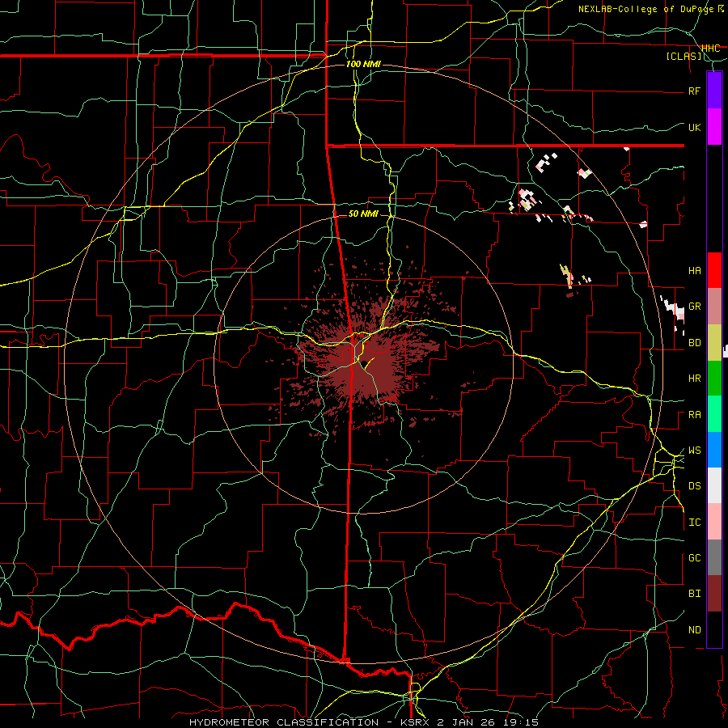Click the "GR" legend label
This screenshot has width=728, height=728.
tap(694, 307)
